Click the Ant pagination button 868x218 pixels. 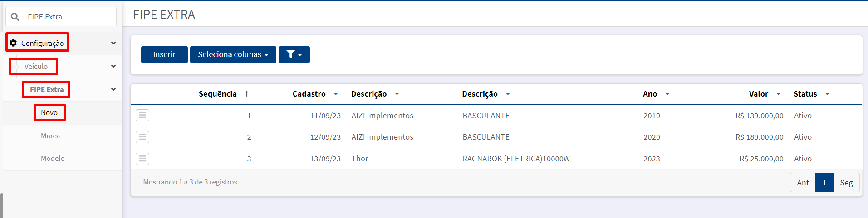pyautogui.click(x=803, y=183)
